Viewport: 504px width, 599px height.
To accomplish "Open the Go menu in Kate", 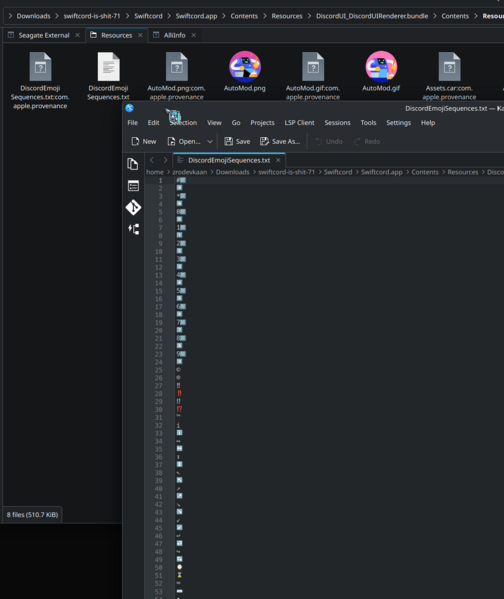I will point(236,123).
